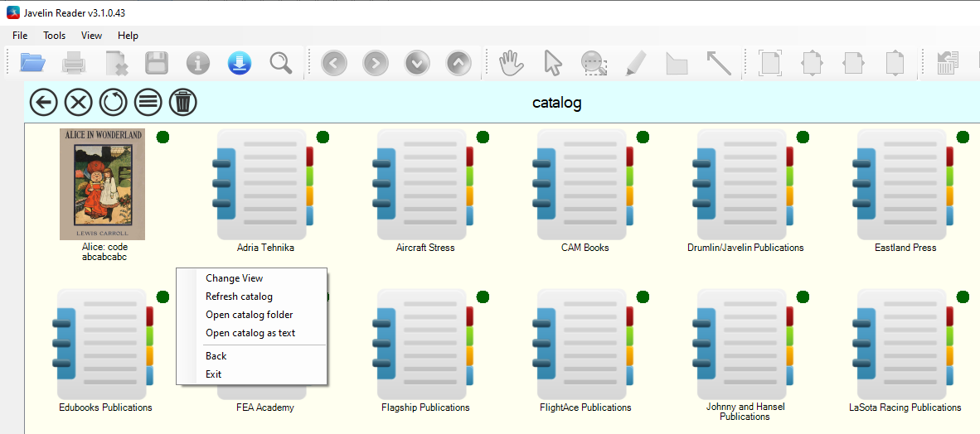Click the catalog circled X icon

coord(78,103)
